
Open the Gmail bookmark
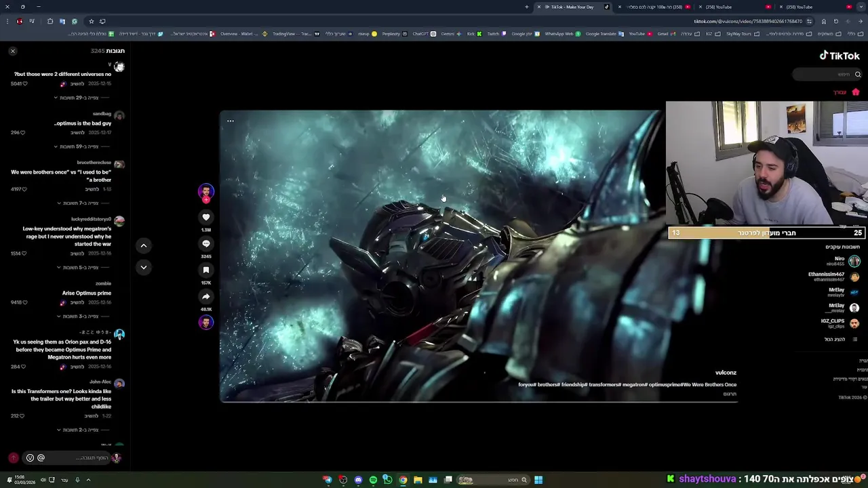pyautogui.click(x=667, y=34)
